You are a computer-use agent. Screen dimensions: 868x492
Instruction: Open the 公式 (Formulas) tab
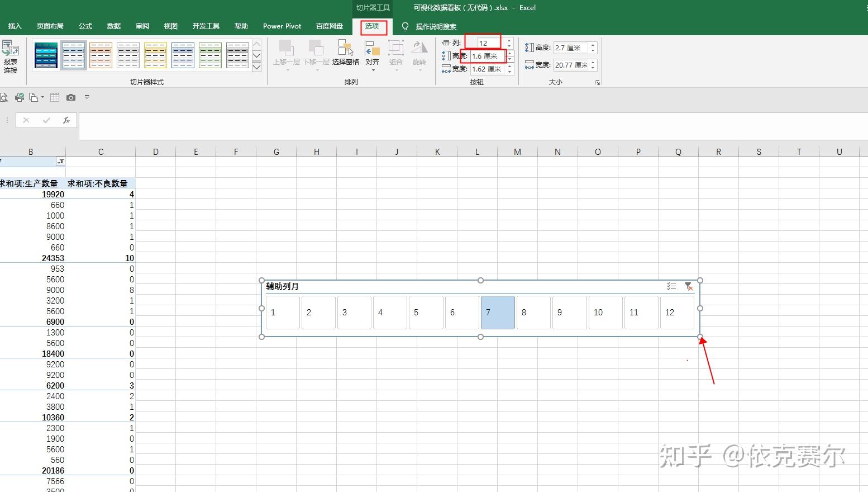click(x=85, y=26)
